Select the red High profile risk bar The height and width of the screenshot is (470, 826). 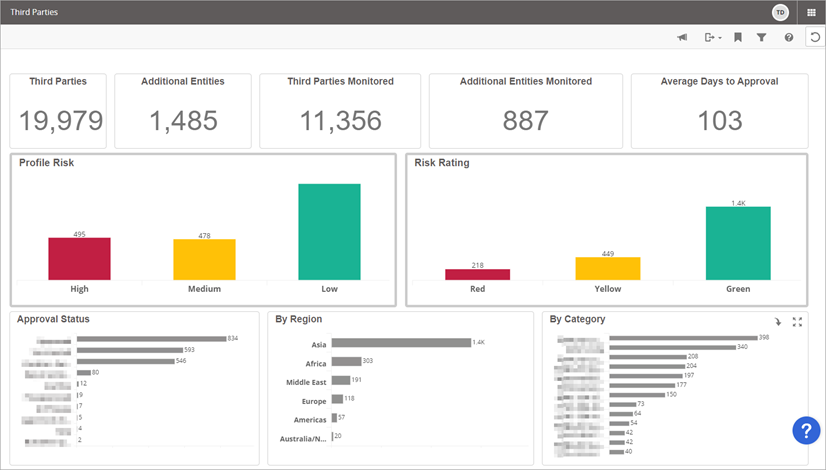pyautogui.click(x=79, y=259)
